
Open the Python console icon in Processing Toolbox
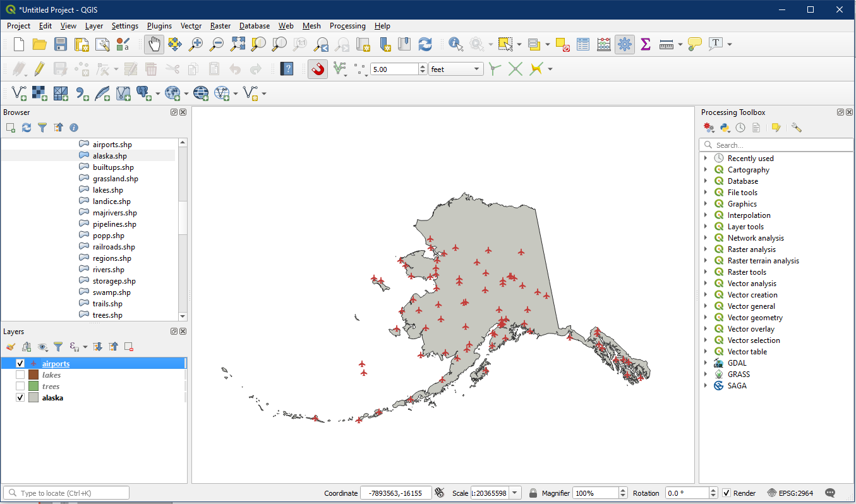coord(725,128)
